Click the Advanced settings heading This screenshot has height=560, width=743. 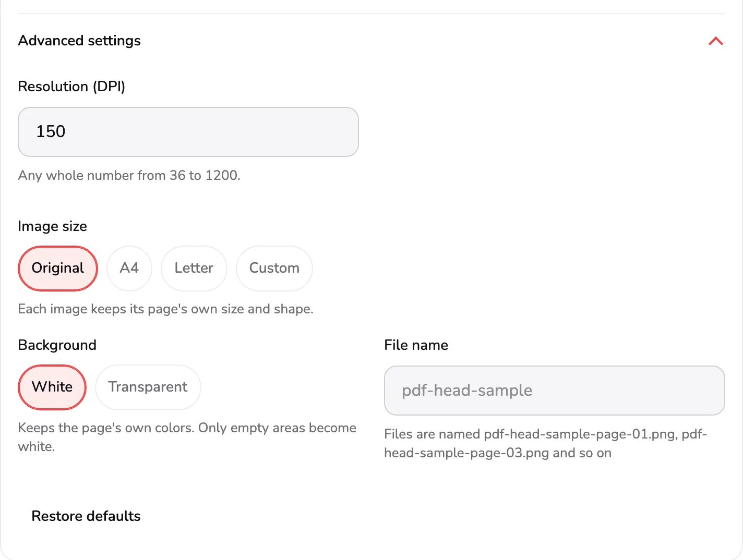pyautogui.click(x=79, y=41)
